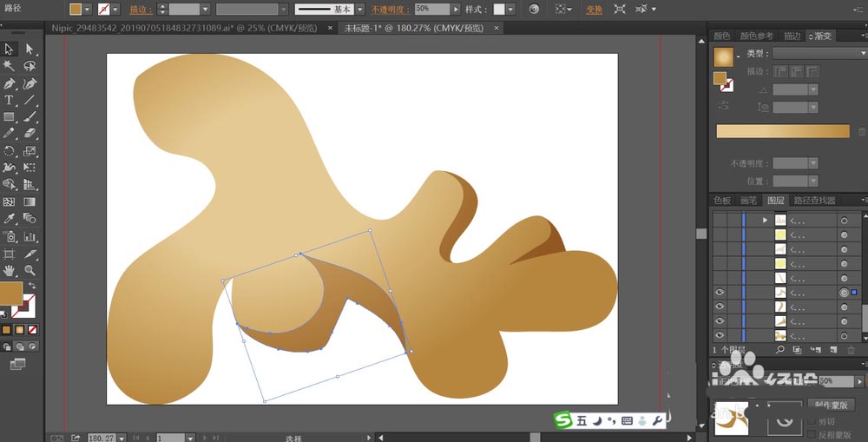Click the delete gradient stop trash icon

point(862,132)
